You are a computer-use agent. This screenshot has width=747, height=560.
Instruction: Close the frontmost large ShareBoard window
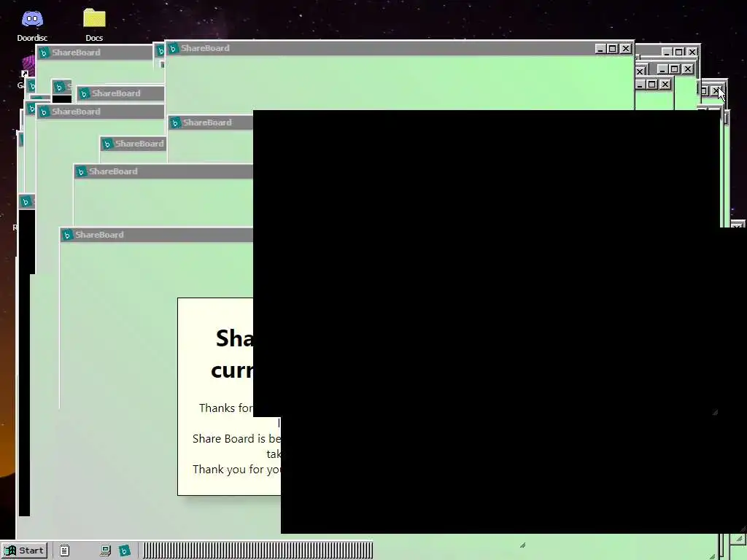[x=625, y=49]
